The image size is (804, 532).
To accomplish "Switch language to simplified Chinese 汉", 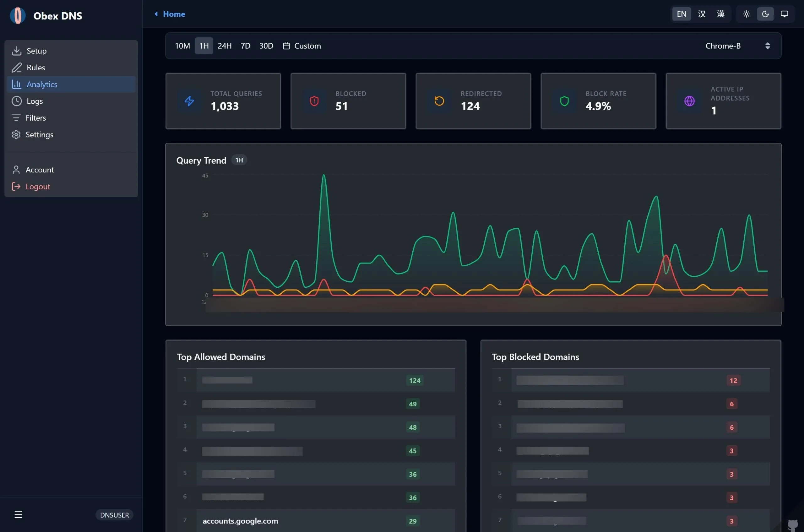I will coord(702,14).
